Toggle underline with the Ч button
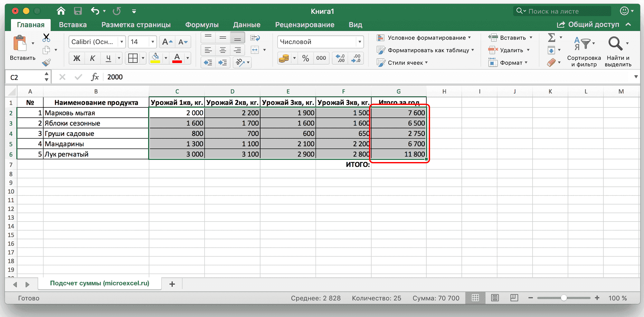The image size is (644, 317). point(109,58)
